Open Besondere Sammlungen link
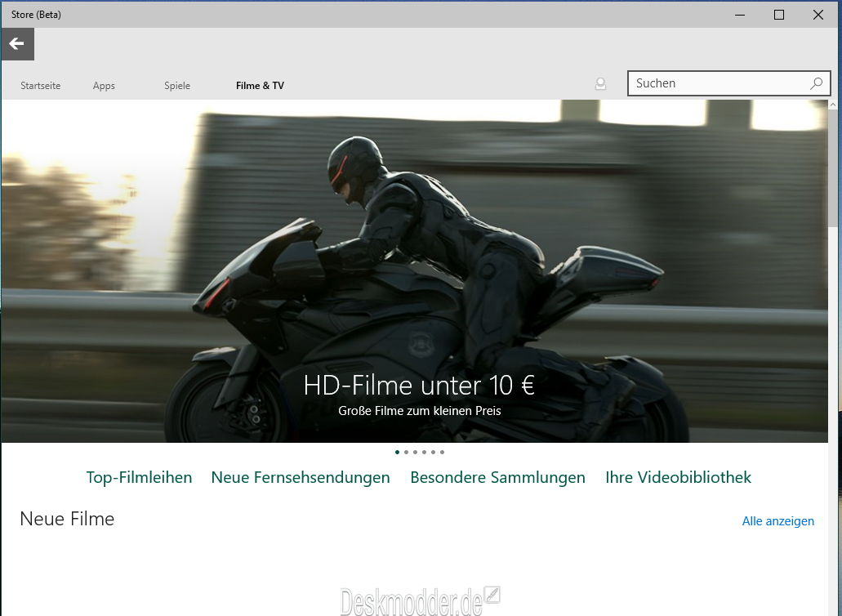The image size is (842, 616). tap(498, 477)
